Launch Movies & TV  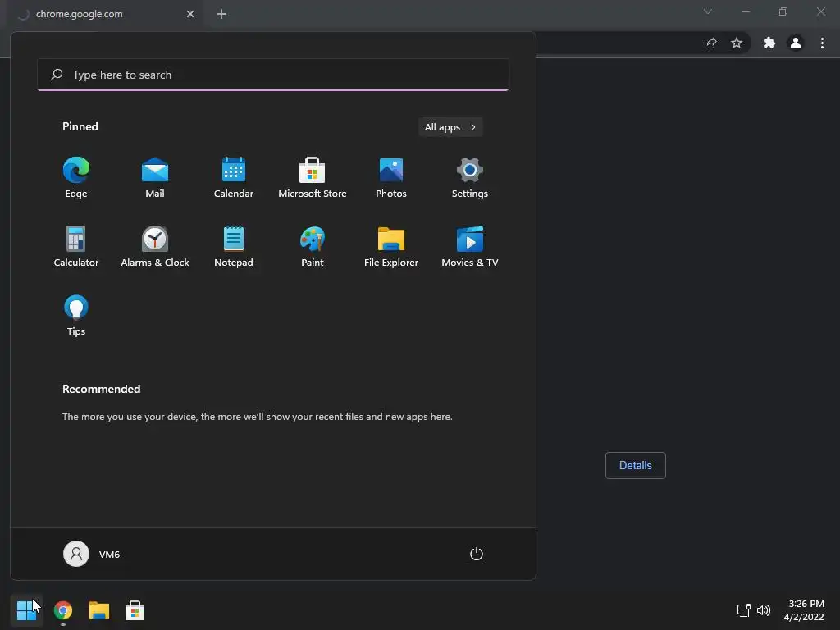(470, 246)
